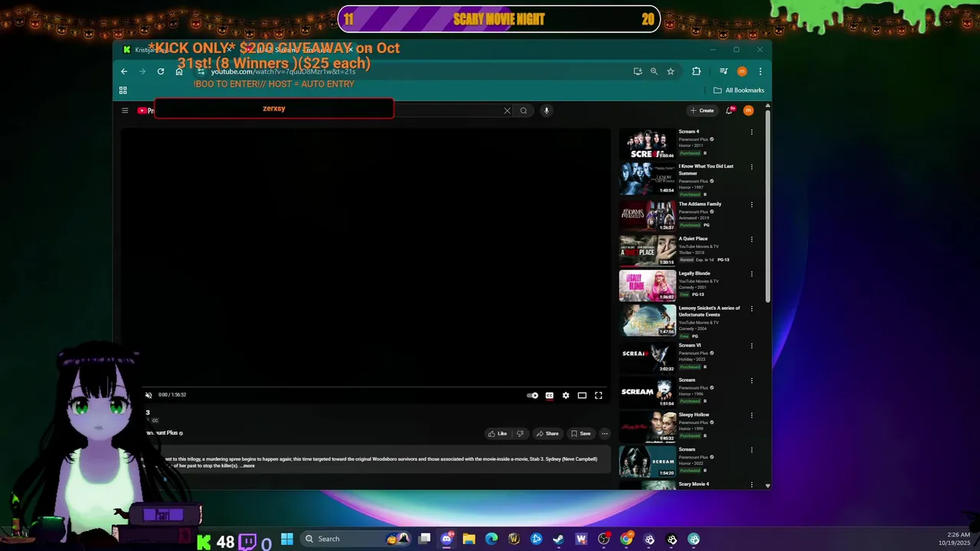Open options menu for A Quiet Place
Screen dimensions: 980x551
(x=752, y=239)
